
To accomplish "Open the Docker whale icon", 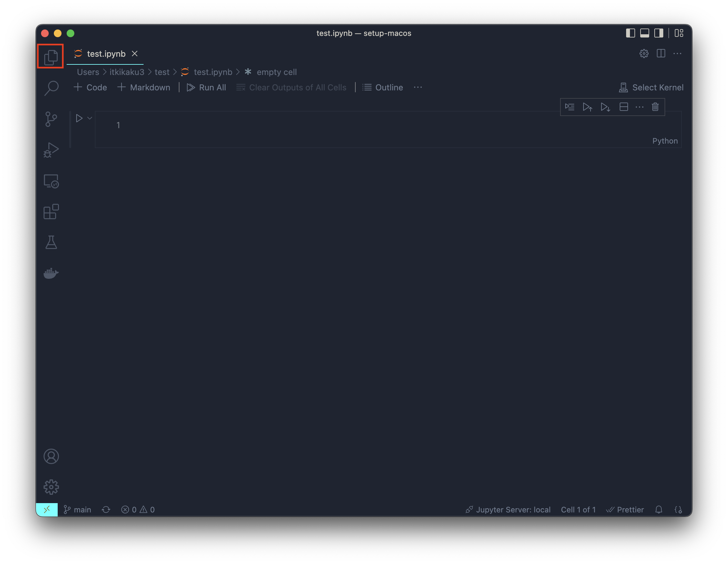I will point(51,273).
